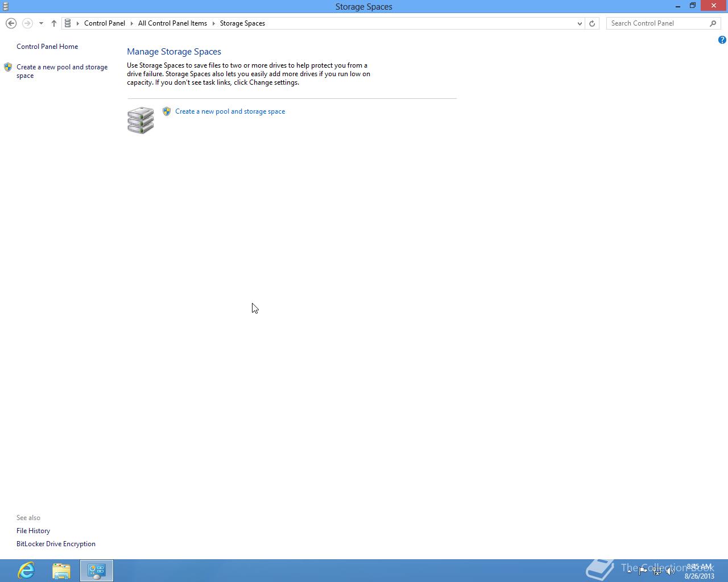Restore down the Storage Spaces window
Screen dimensions: 728x582
693,6
